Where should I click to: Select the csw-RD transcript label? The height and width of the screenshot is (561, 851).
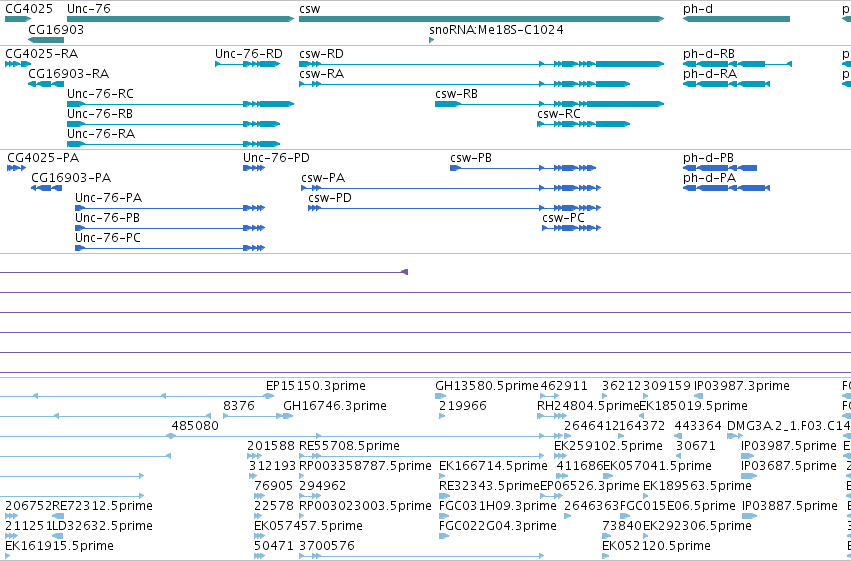tap(321, 54)
